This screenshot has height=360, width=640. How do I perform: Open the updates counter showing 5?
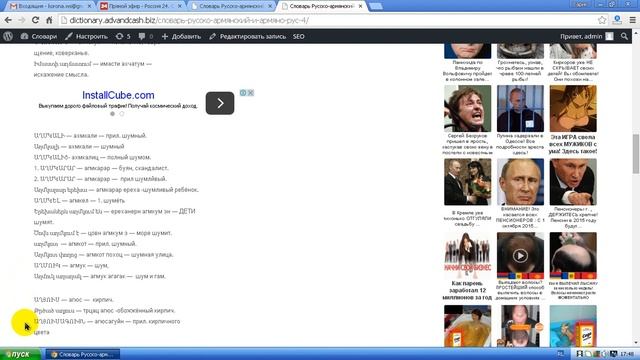(x=123, y=36)
